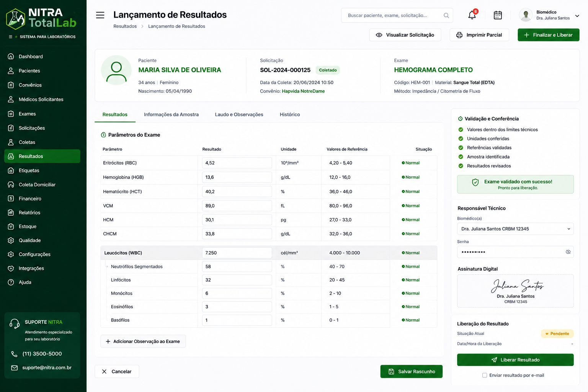Open Hapvida NotreDame convênio link
Image resolution: width=588 pixels, height=392 pixels.
[303, 91]
